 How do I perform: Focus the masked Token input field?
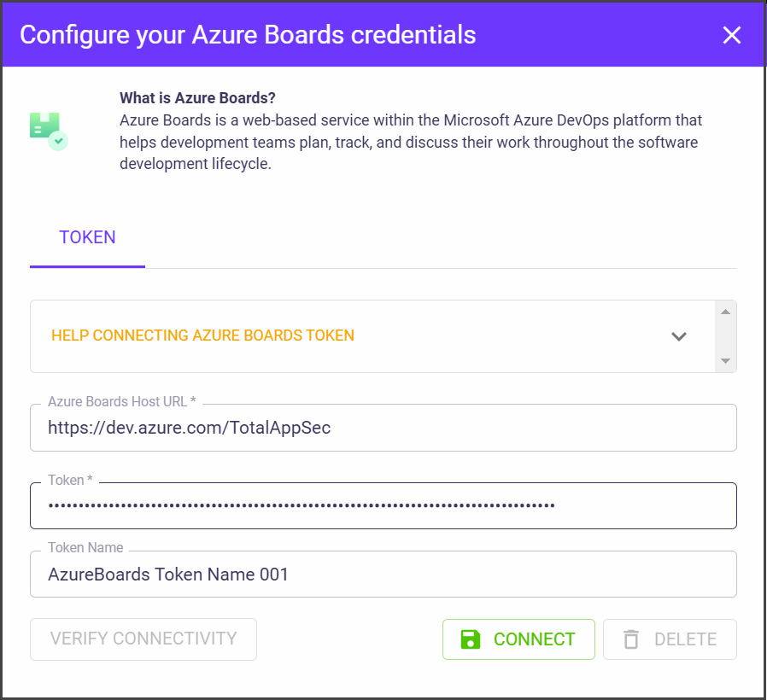[x=383, y=505]
